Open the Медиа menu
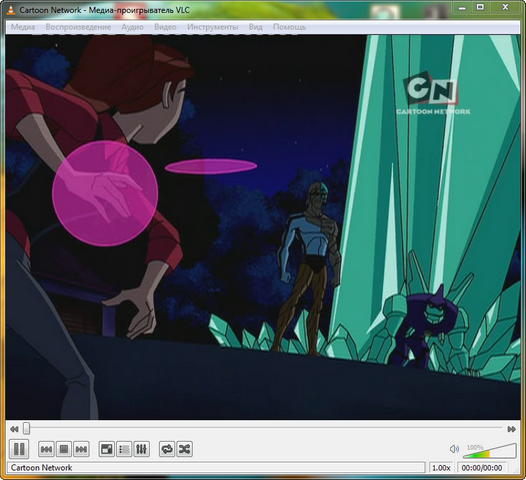526x480 pixels. [23, 27]
